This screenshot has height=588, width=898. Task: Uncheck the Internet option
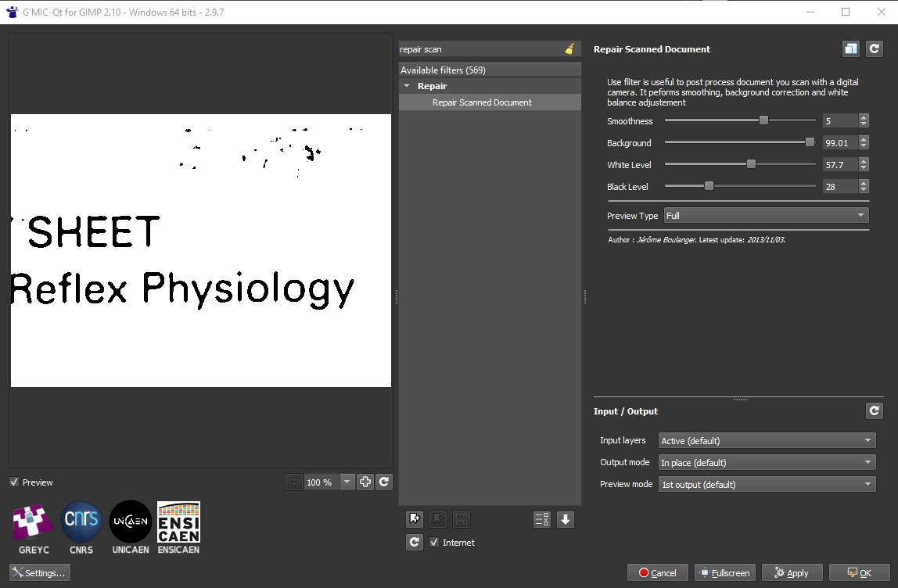click(433, 542)
